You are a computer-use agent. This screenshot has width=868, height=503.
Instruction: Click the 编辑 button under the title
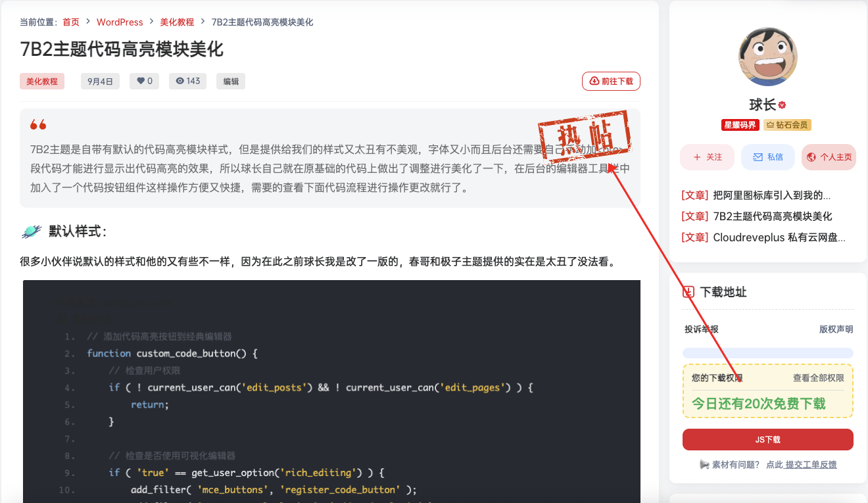(231, 81)
